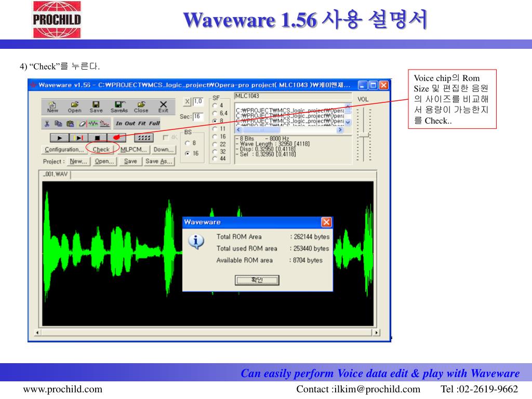Click Project New... button

[78, 162]
